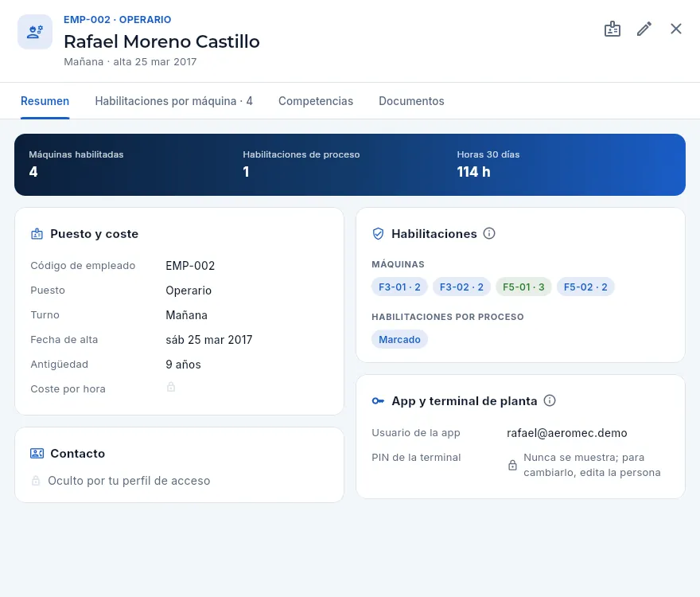Click the Nunca se muestra PIN note
Screen dimensions: 700x597
click(x=592, y=465)
